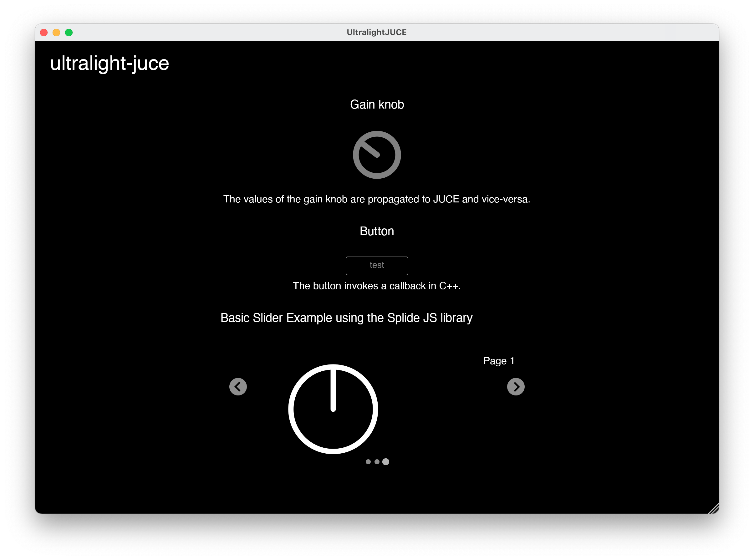Select the second pagination dot
This screenshot has height=560, width=754.
[377, 462]
